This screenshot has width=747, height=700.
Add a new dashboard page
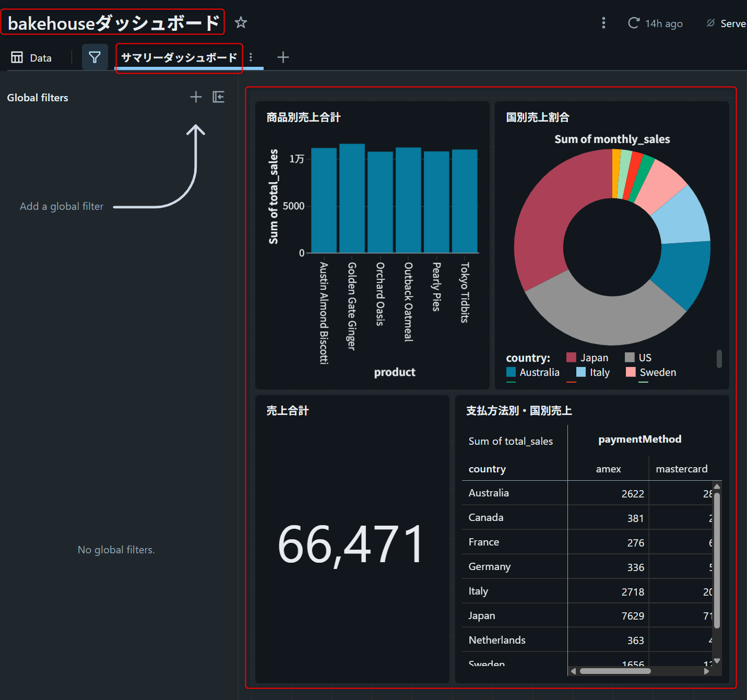[x=283, y=57]
